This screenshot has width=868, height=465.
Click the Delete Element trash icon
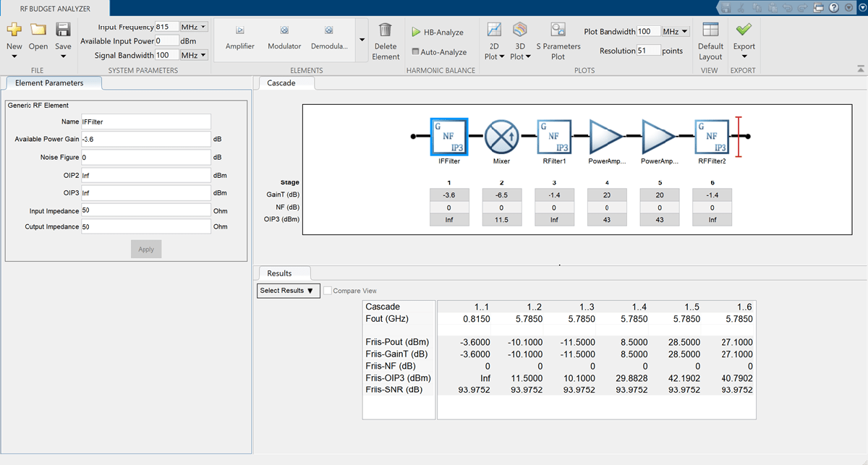click(x=386, y=30)
